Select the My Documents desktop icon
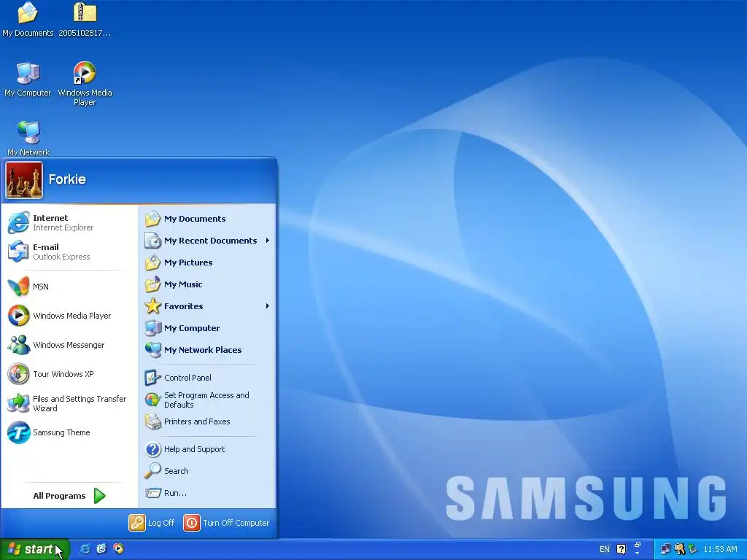The width and height of the screenshot is (747, 560). [28, 20]
